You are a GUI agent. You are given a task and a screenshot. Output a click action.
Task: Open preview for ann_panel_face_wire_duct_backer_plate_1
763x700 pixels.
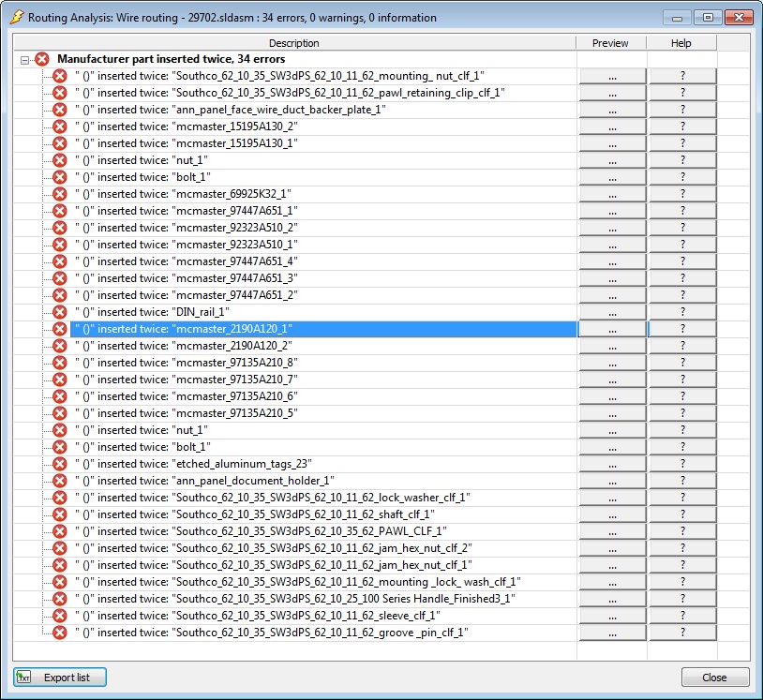(613, 110)
